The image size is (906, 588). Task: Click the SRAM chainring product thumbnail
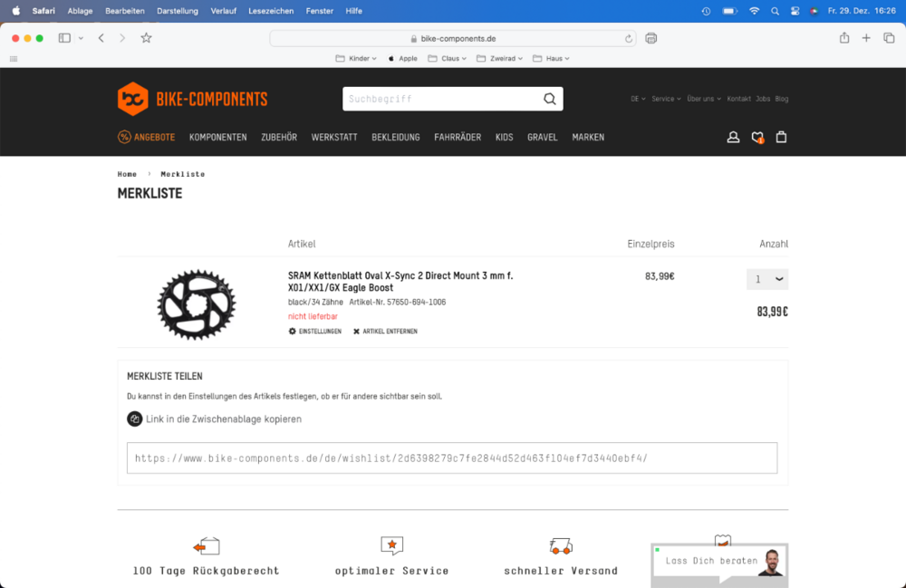click(x=196, y=304)
